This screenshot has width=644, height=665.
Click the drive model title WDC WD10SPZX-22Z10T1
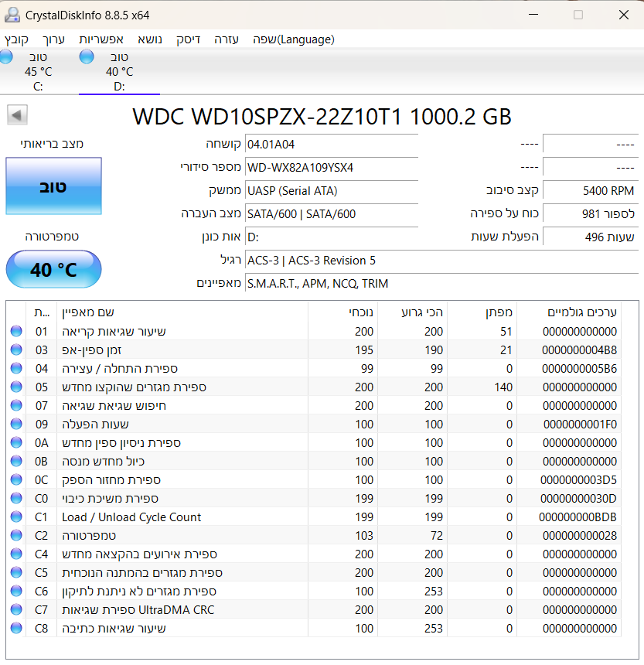tap(322, 117)
